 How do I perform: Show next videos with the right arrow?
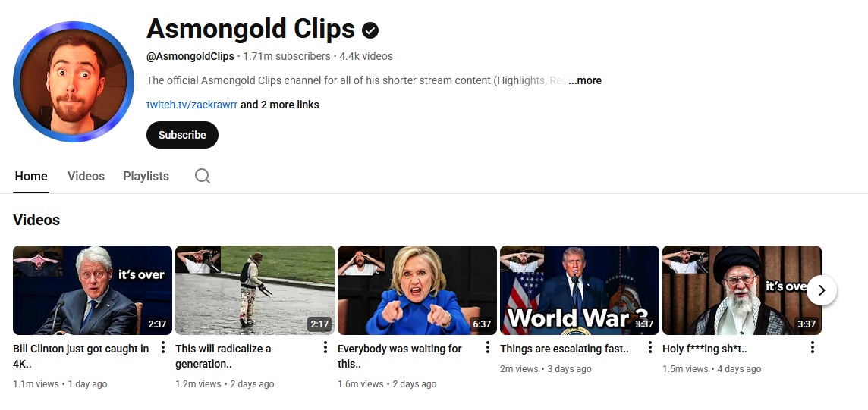click(822, 290)
